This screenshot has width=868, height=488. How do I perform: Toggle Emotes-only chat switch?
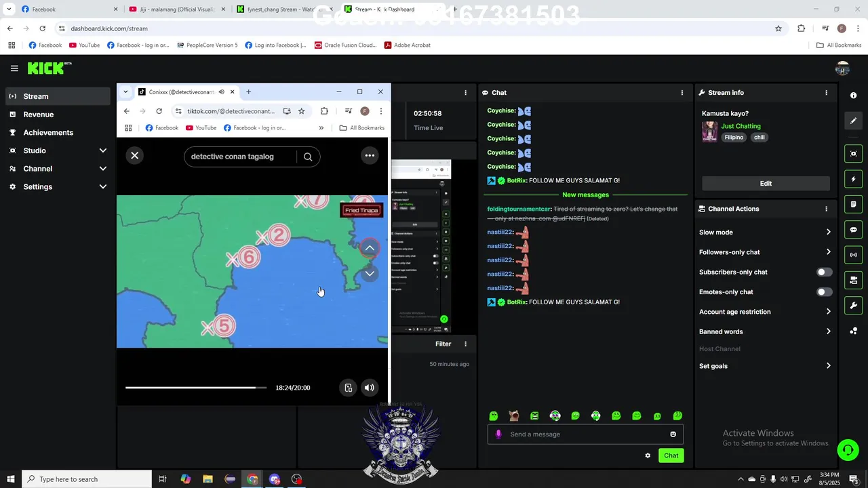point(824,292)
